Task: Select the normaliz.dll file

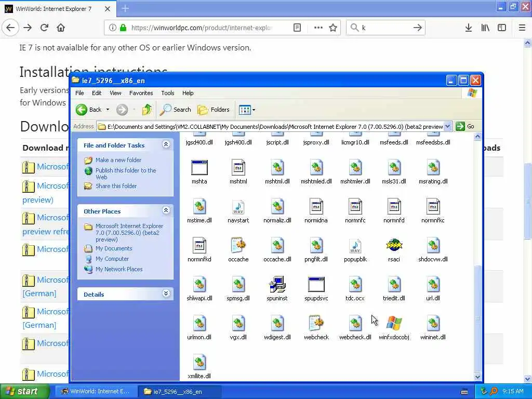Action: point(277,207)
